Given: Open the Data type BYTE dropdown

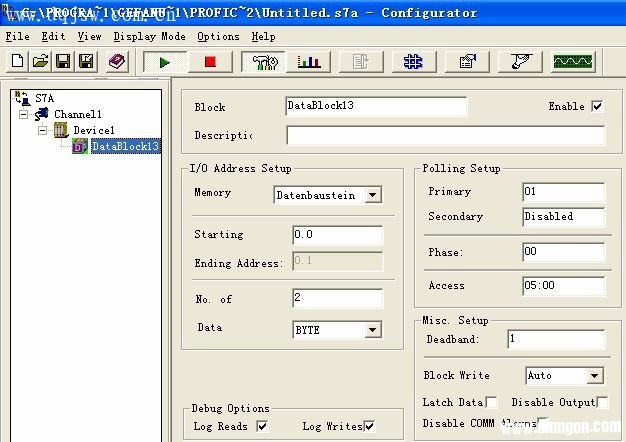Looking at the screenshot, I should 373,330.
